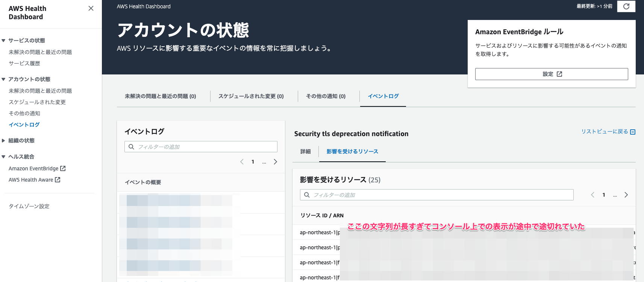
Task: Select the 影響を受けるリソース tab
Action: coord(352,152)
